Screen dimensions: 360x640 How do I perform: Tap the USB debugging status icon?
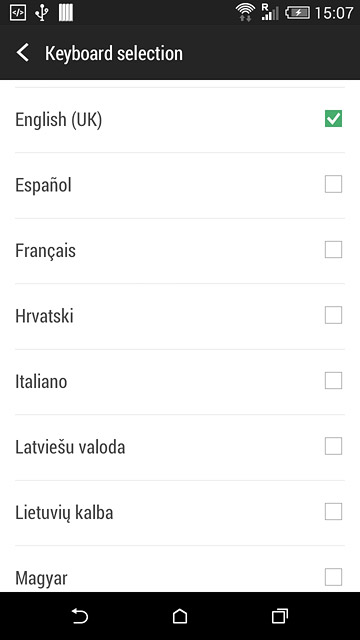(18, 13)
